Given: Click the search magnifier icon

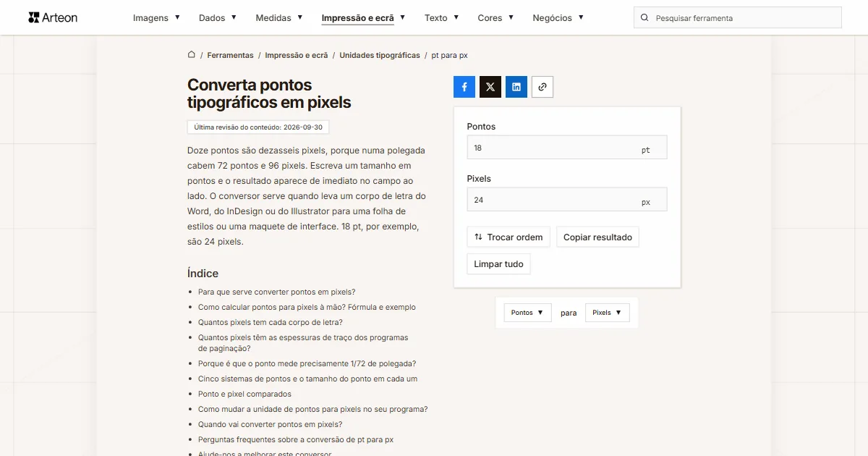Looking at the screenshot, I should (x=644, y=18).
